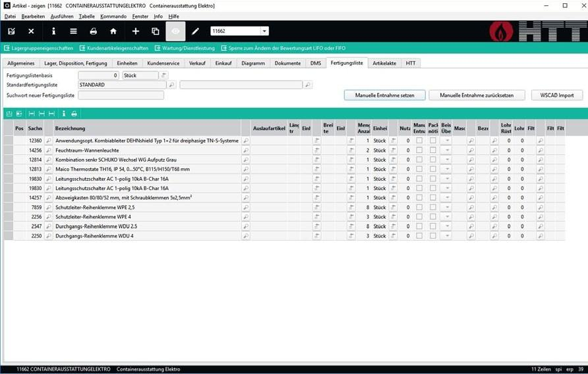Screen dimensions: 588x374
Task: Click second icon in green table toolbar
Action: [x=19, y=113]
